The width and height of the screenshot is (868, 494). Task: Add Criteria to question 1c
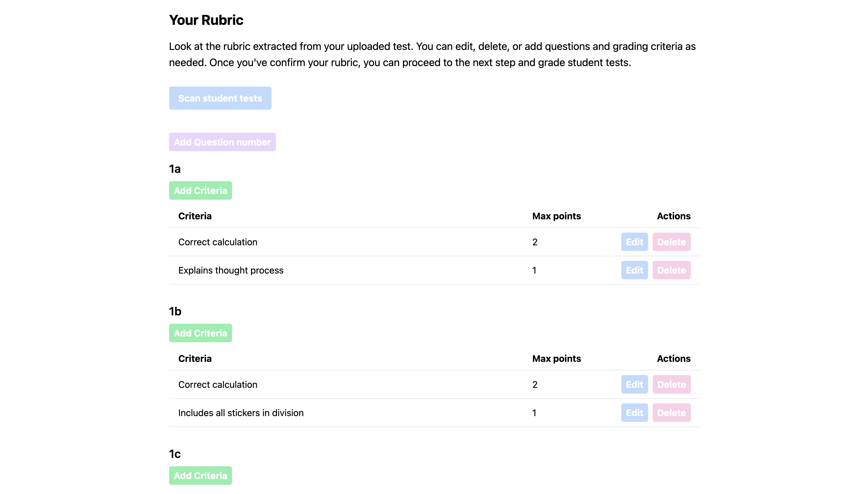pyautogui.click(x=201, y=475)
